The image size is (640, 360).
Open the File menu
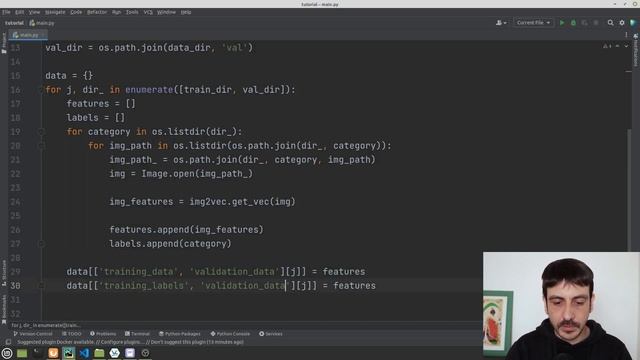click(x=6, y=12)
